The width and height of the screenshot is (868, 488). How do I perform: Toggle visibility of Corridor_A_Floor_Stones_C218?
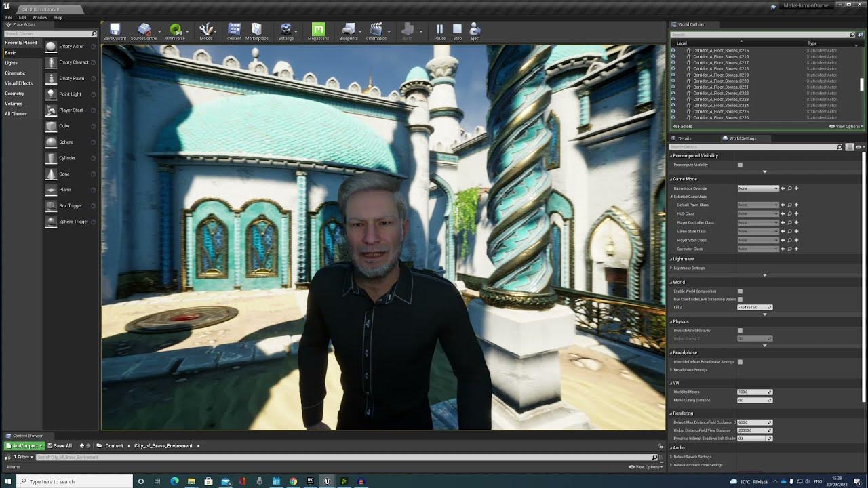coord(673,68)
